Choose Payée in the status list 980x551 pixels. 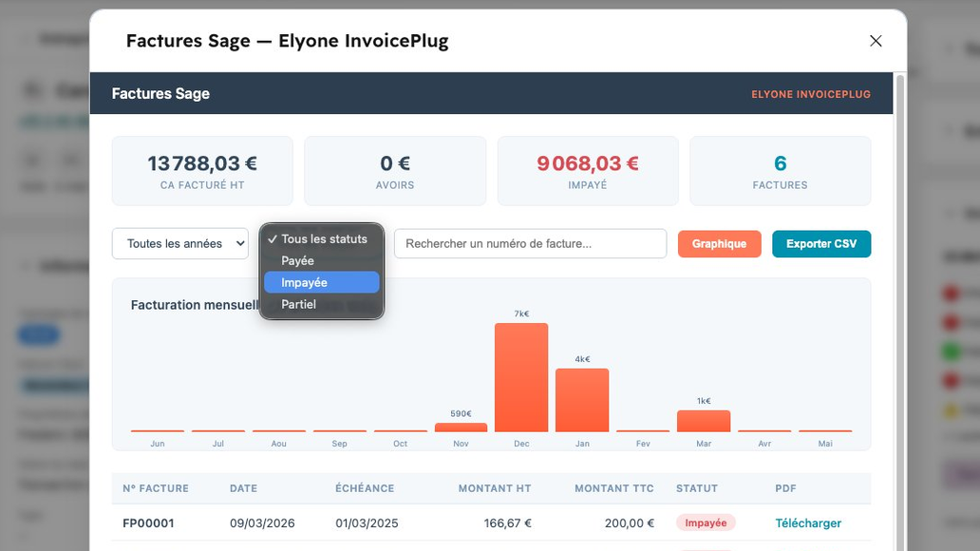pyautogui.click(x=321, y=261)
